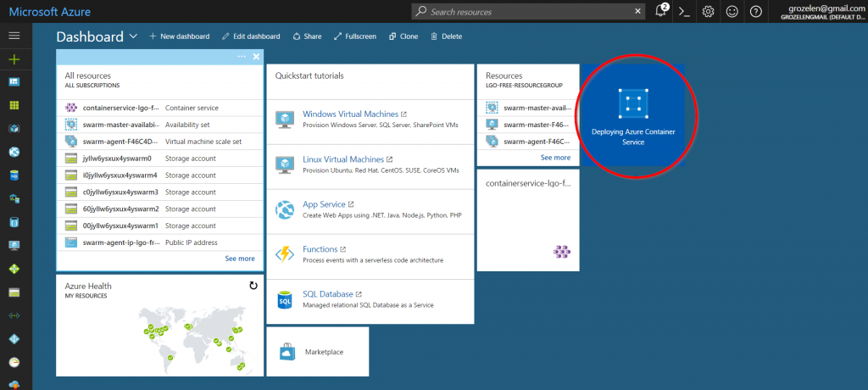This screenshot has height=390, width=868.
Task: Refresh the Azure Health tile
Action: pyautogui.click(x=253, y=287)
